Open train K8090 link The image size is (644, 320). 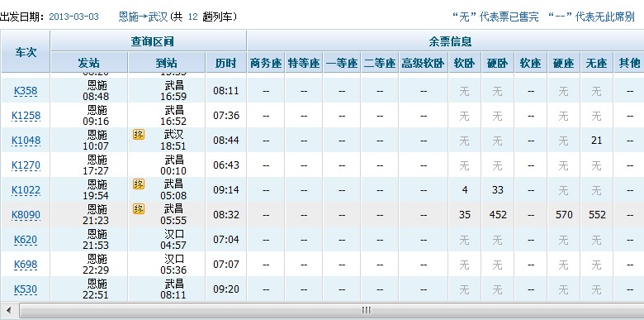(x=26, y=215)
